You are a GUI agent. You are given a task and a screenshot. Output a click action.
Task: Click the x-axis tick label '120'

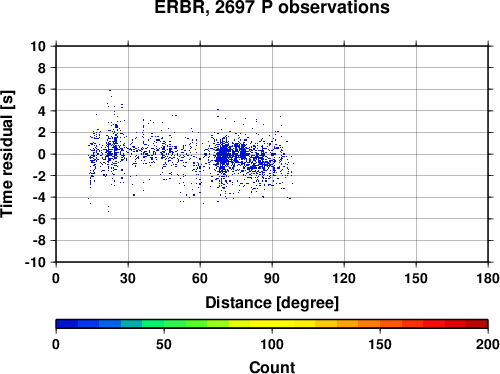tap(344, 278)
